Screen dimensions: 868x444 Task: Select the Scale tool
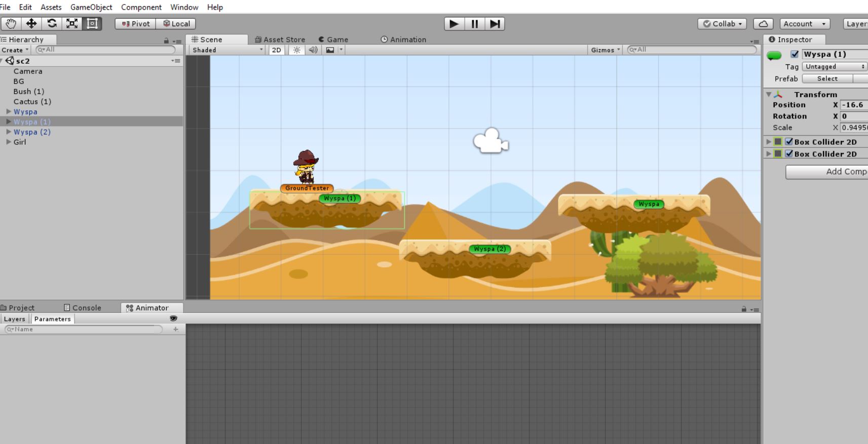(x=72, y=24)
